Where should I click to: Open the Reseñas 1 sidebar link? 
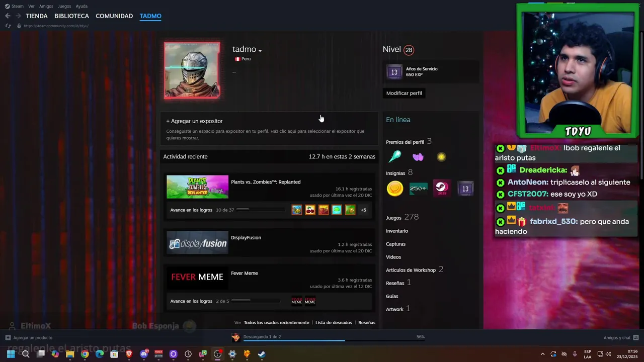point(395,283)
